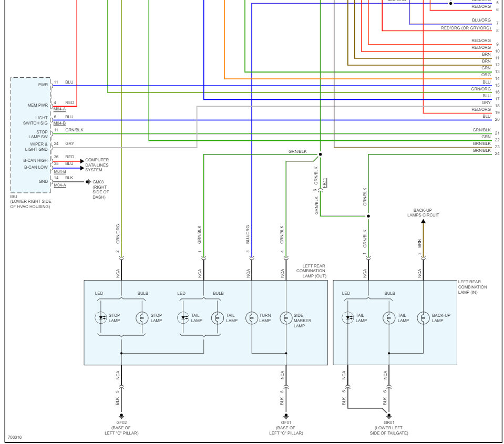The height and width of the screenshot is (444, 504).
Task: Click the STOP LAMP SW pin label
Action: (38, 135)
